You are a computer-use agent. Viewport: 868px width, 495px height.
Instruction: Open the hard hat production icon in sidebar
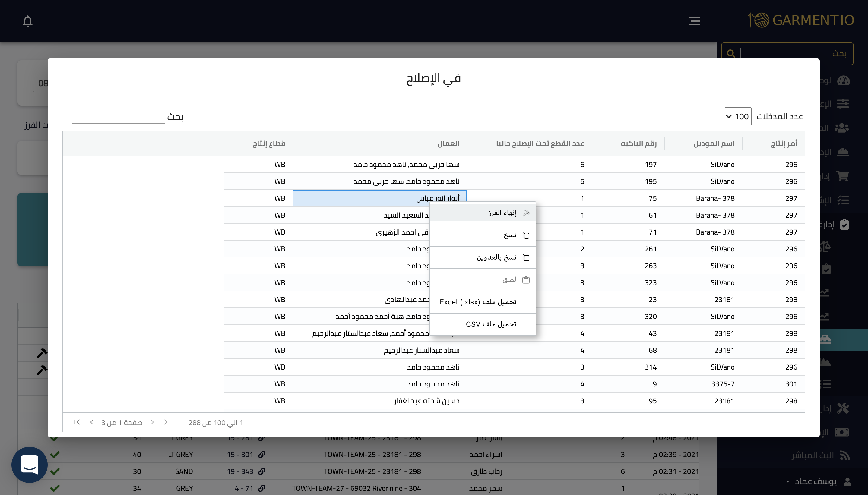842,152
